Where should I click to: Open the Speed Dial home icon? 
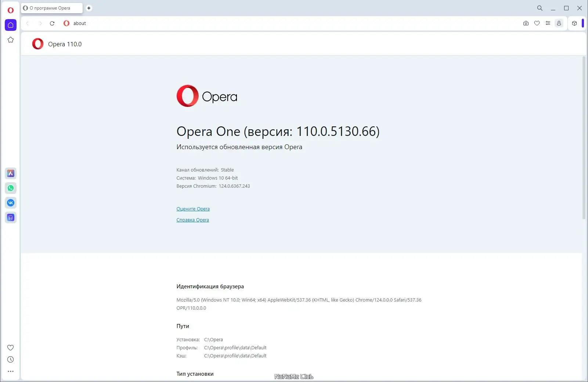[11, 25]
